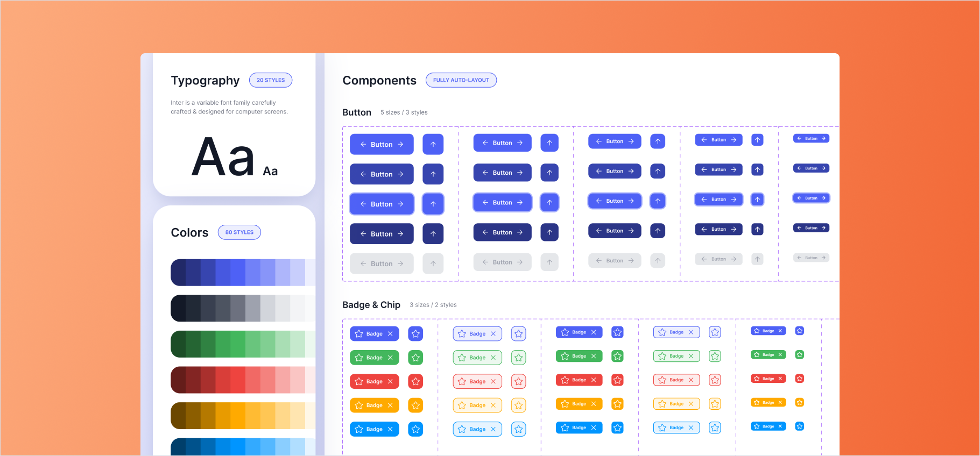The width and height of the screenshot is (980, 456).
Task: Click the largest red outlined star chip
Action: pyautogui.click(x=518, y=381)
